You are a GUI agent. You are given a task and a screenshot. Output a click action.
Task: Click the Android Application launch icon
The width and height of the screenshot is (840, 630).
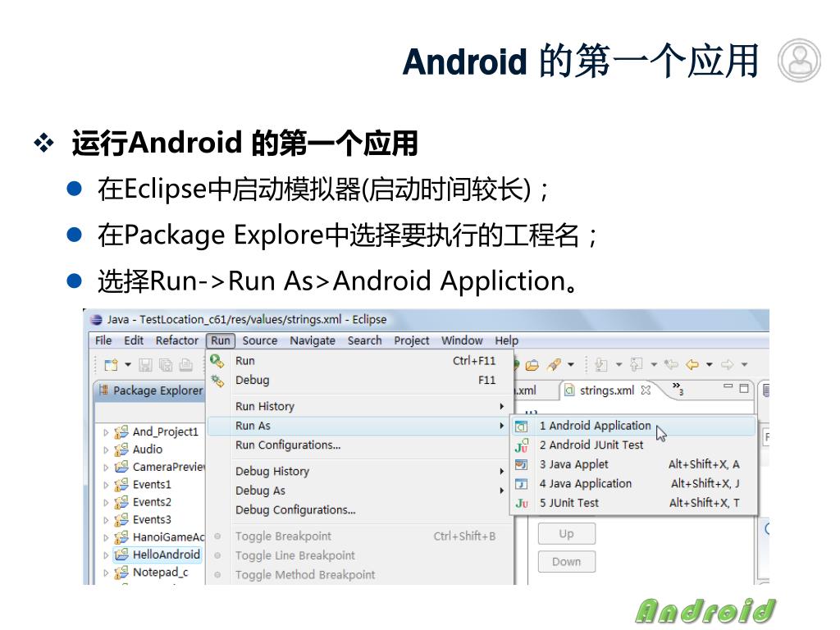[x=521, y=427]
